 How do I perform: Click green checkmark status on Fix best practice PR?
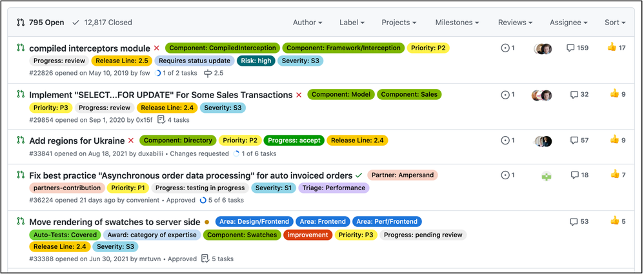tap(359, 175)
